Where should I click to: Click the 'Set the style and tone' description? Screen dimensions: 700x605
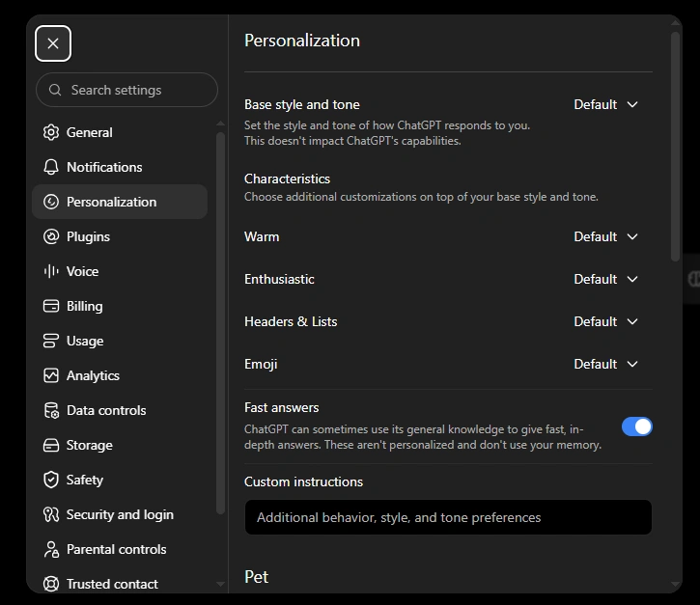pos(387,133)
